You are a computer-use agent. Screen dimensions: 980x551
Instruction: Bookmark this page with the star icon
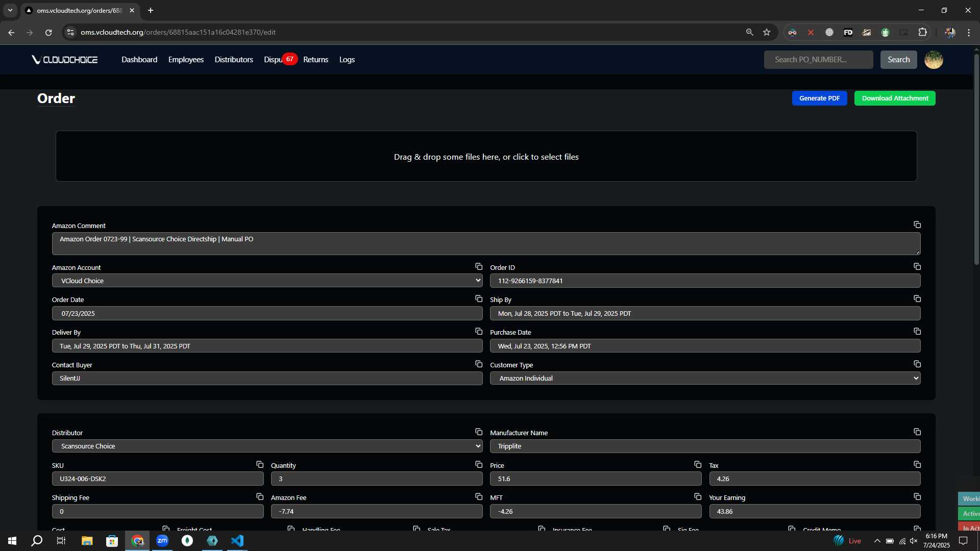(767, 32)
